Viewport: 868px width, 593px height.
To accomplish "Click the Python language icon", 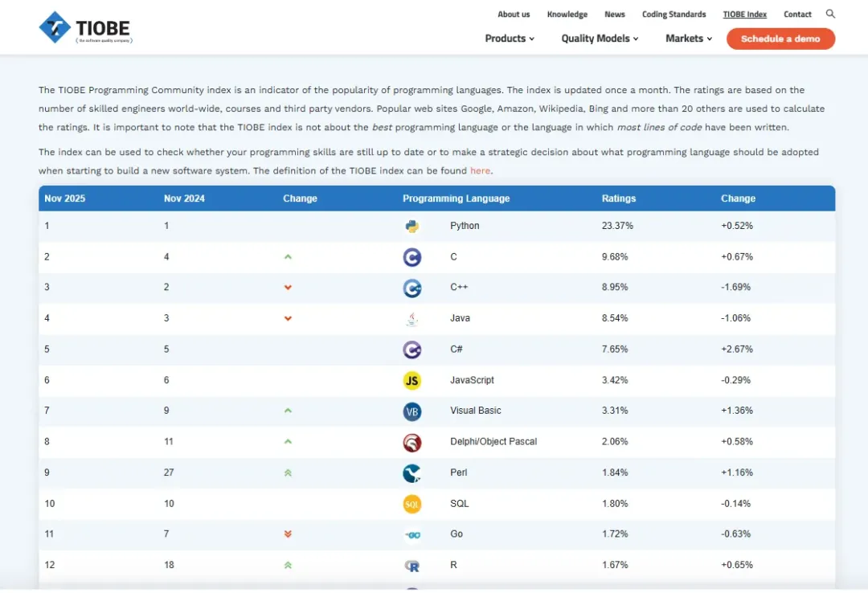I will [411, 226].
